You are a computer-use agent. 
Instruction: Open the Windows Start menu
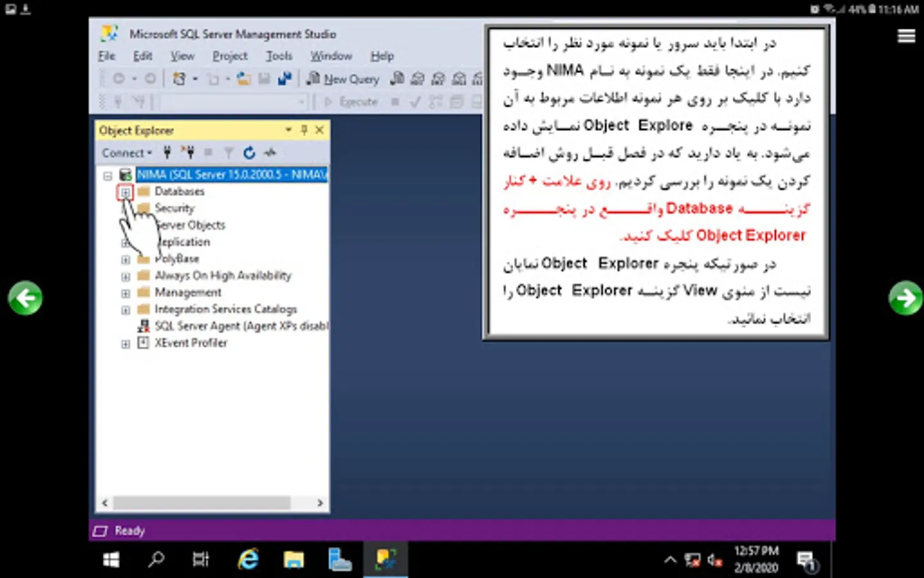[111, 560]
